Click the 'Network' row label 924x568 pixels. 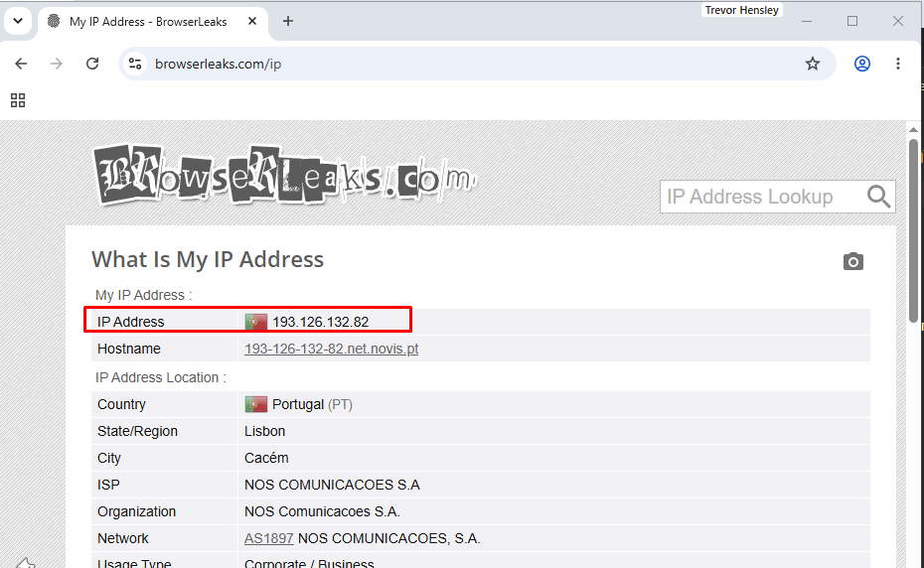coord(122,538)
